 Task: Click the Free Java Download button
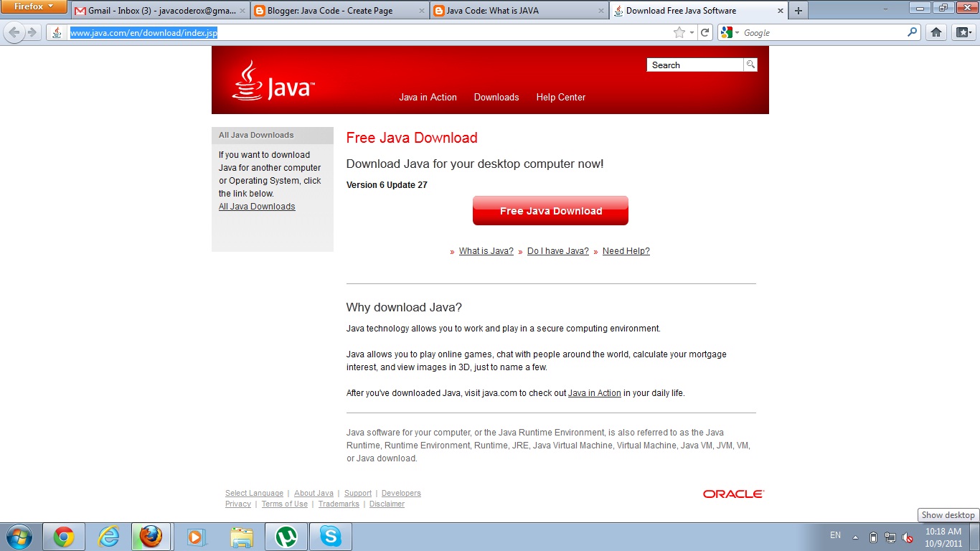click(x=550, y=210)
